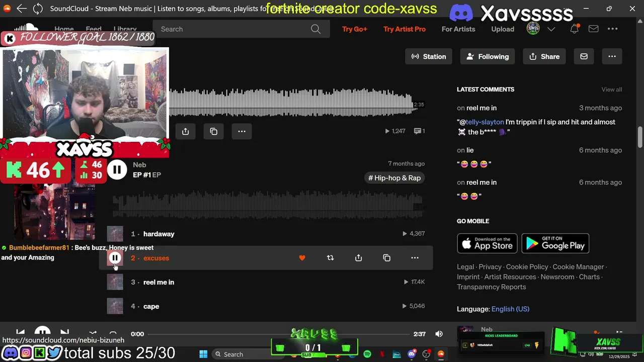Image resolution: width=644 pixels, height=362 pixels.
Task: Open Cookie Manager link
Action: click(578, 267)
